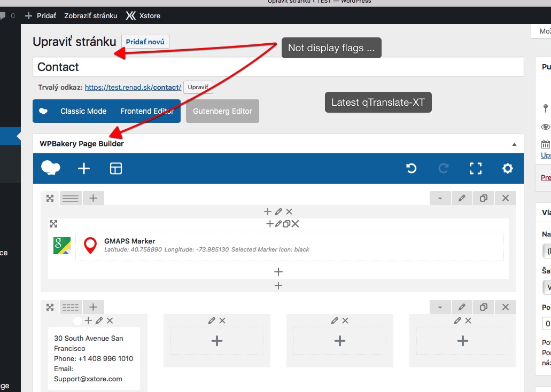The width and height of the screenshot is (551, 392).
Task: Toggle post visibility with the eye icon
Action: tap(545, 127)
